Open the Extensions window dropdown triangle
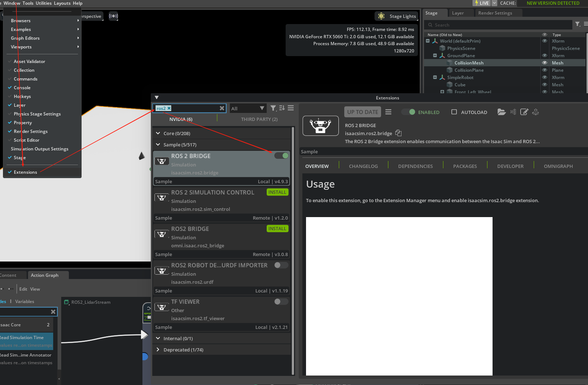 click(x=157, y=98)
